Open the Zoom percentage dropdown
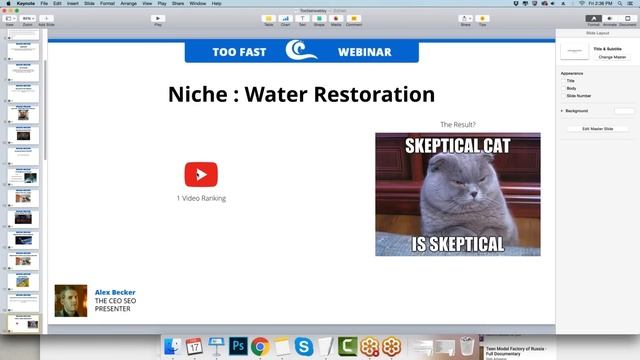This screenshot has height=360, width=640. (x=28, y=18)
